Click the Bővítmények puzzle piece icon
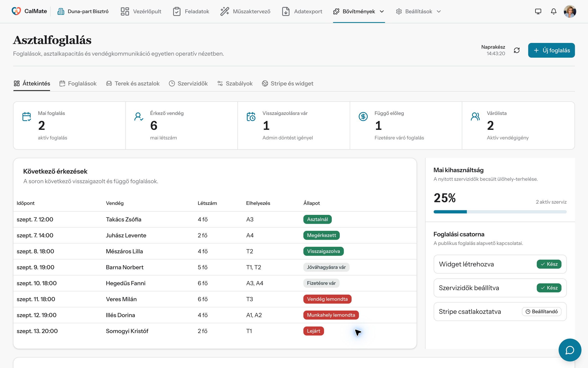This screenshot has height=368, width=588. (x=336, y=12)
